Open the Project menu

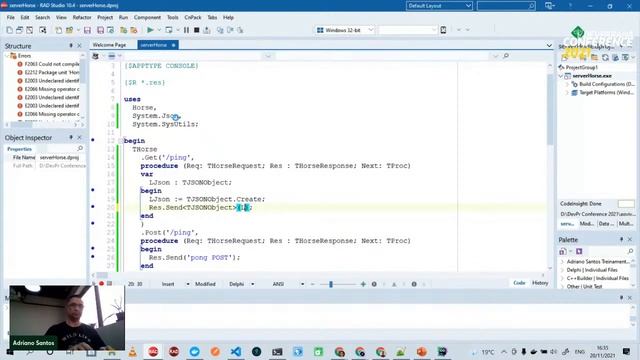coord(105,18)
